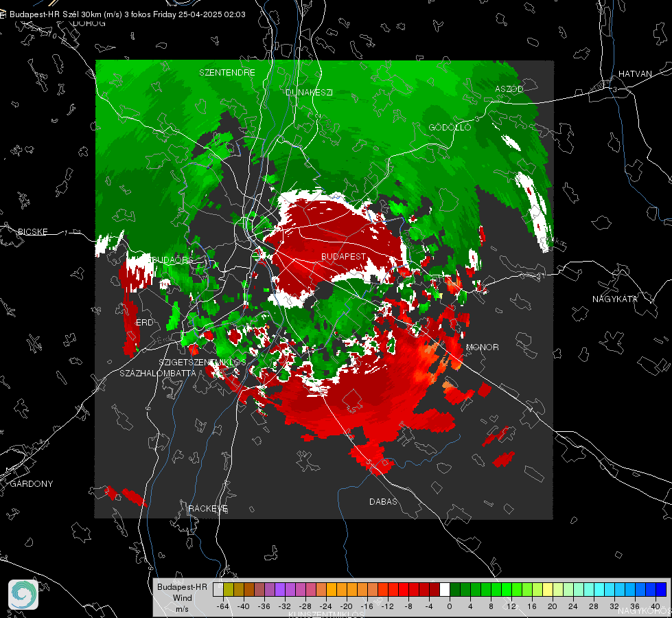This screenshot has width=672, height=618.
Task: Click the 24 value on the legend scale
Action: point(573,606)
